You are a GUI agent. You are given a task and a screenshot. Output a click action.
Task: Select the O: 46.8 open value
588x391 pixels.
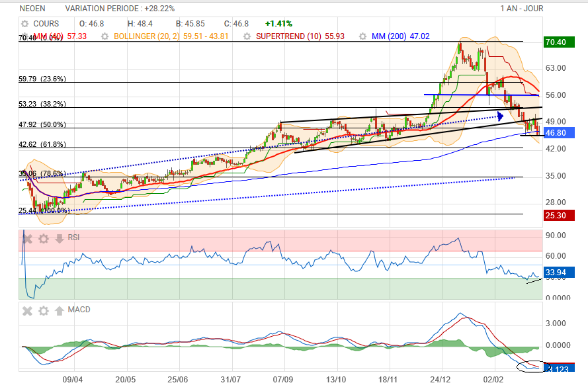[x=91, y=24]
